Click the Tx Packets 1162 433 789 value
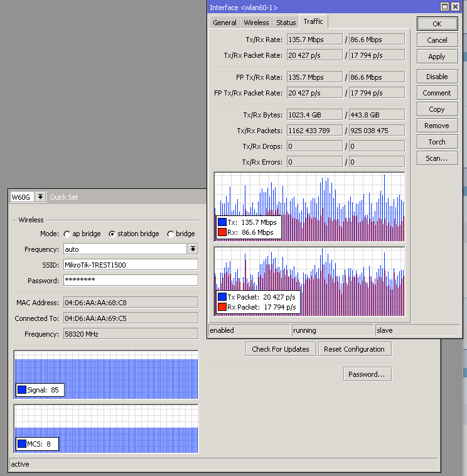Screen dimensions: 467x476 (314, 131)
